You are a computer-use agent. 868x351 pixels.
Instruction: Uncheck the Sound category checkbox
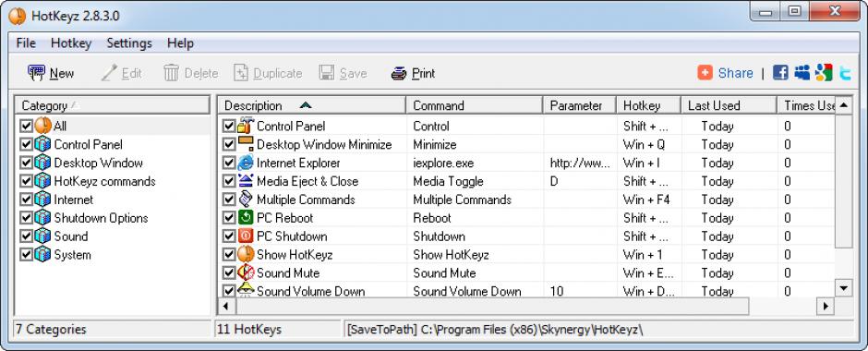tap(26, 236)
